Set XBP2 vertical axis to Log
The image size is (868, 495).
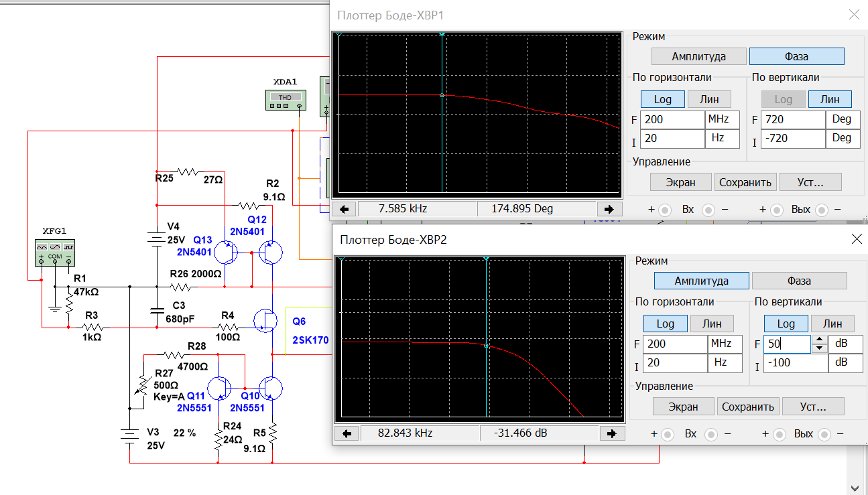(x=786, y=324)
